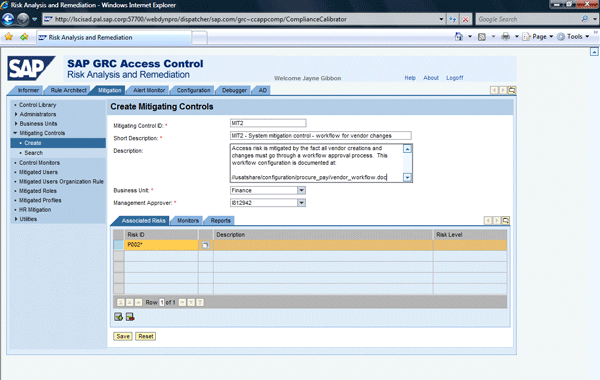The image size is (600, 380).
Task: Open the Favorites Center star icon
Action: [x=9, y=37]
